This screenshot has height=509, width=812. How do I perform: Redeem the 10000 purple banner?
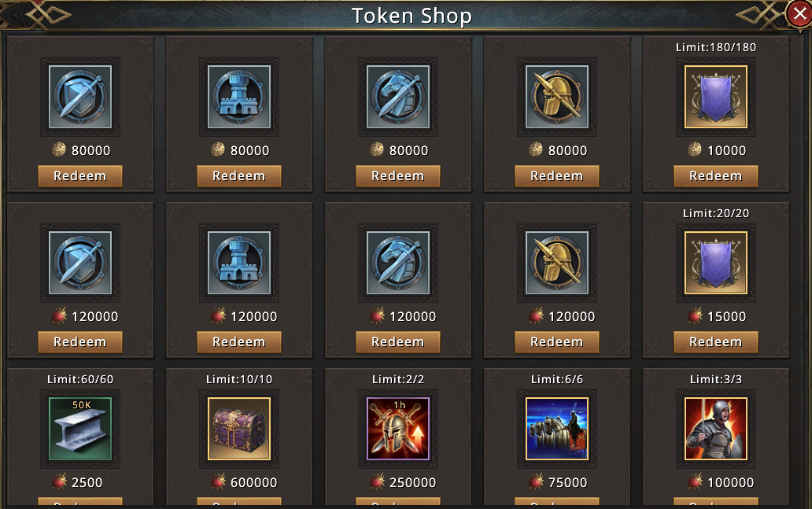point(716,176)
